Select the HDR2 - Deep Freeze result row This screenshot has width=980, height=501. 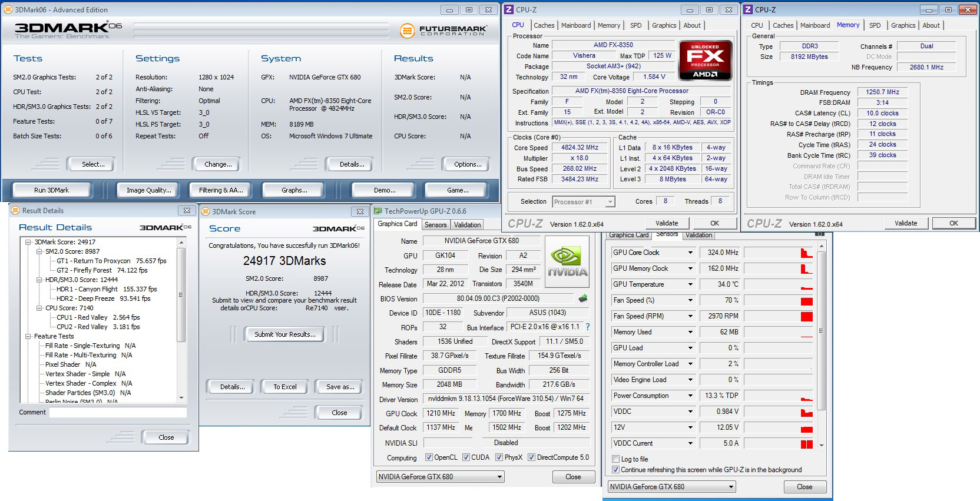point(104,298)
